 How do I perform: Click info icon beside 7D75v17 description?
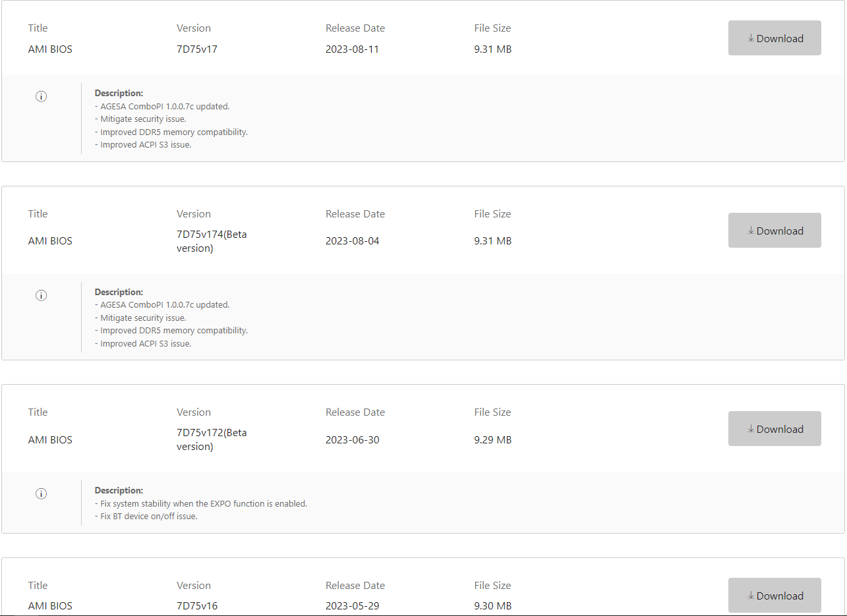pyautogui.click(x=41, y=97)
